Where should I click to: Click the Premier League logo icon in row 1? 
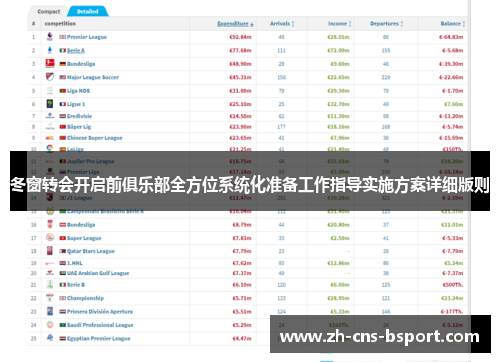pos(50,37)
